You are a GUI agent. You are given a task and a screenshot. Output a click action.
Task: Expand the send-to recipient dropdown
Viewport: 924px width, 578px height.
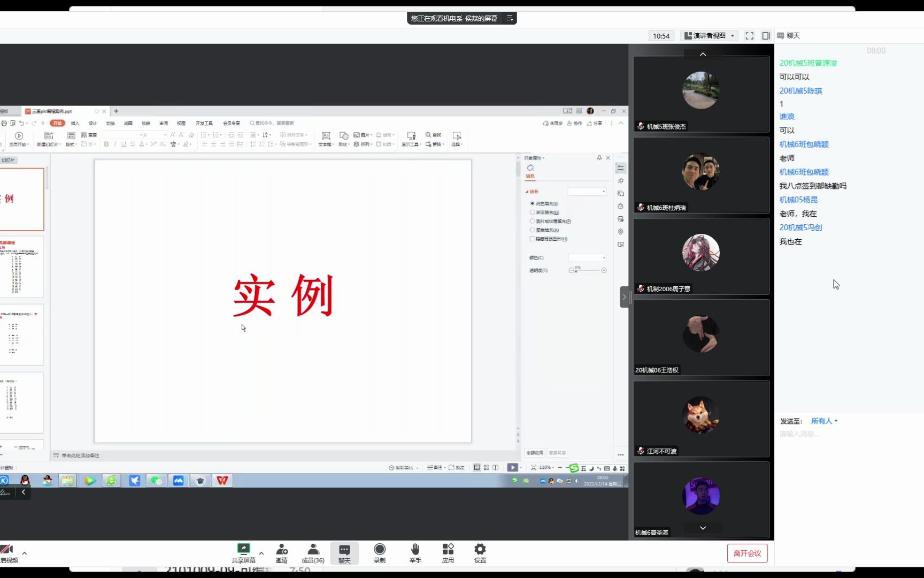pos(824,421)
